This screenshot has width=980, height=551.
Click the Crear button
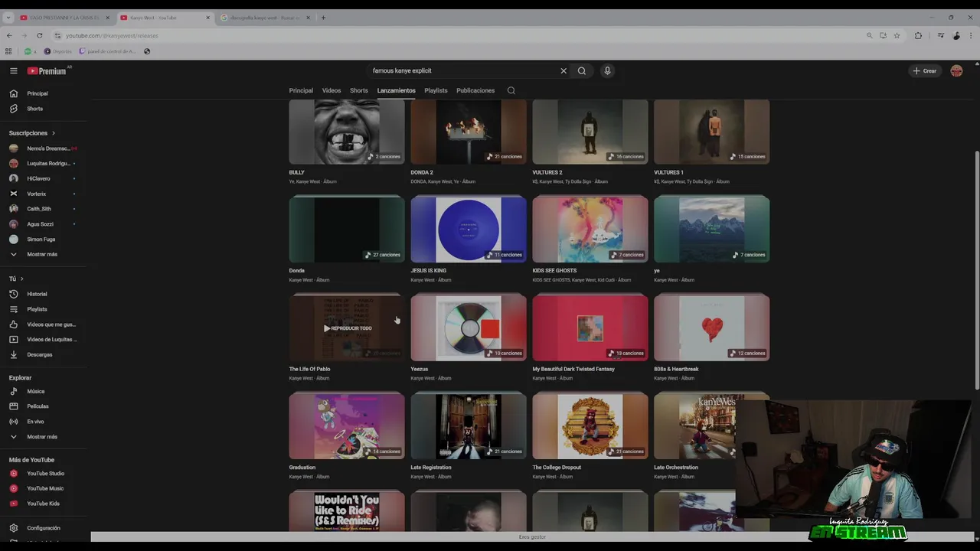(925, 70)
